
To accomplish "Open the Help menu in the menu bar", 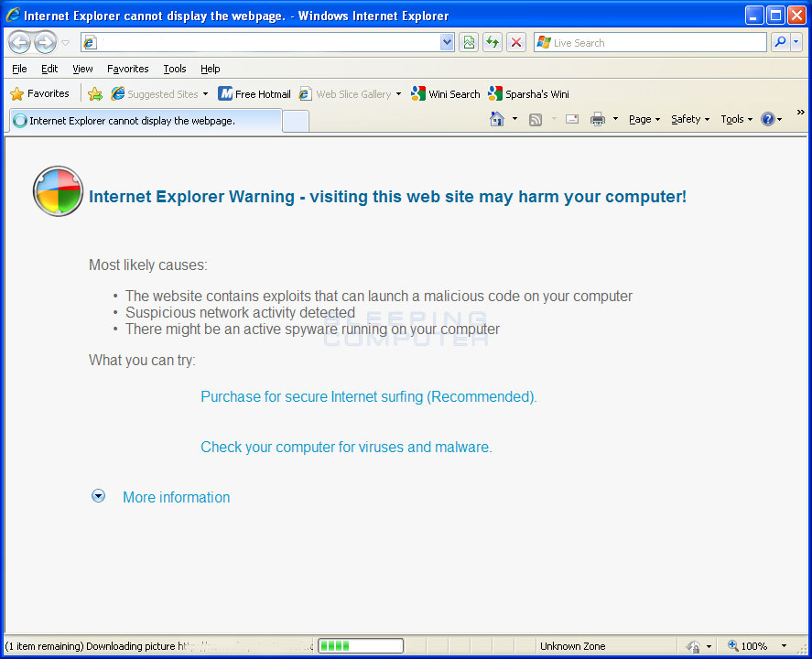I will 211,69.
